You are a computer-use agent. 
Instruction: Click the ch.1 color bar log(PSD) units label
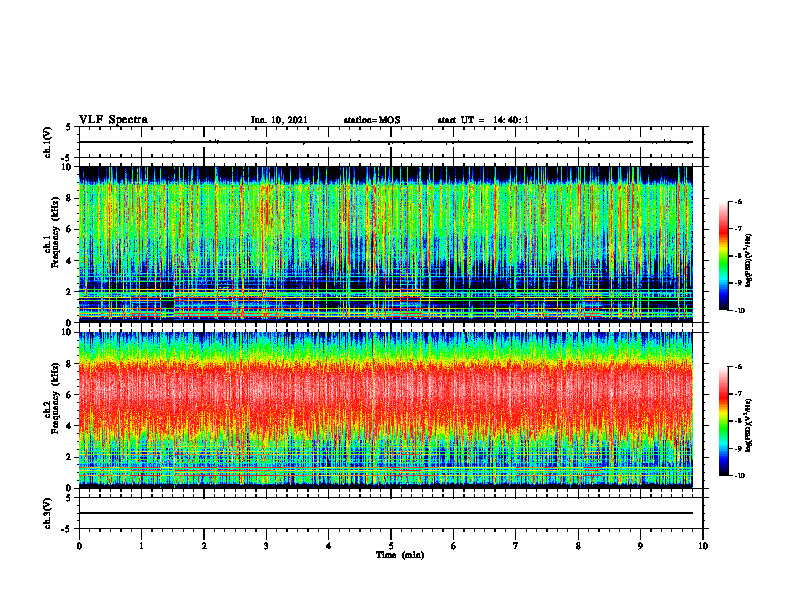tap(749, 261)
